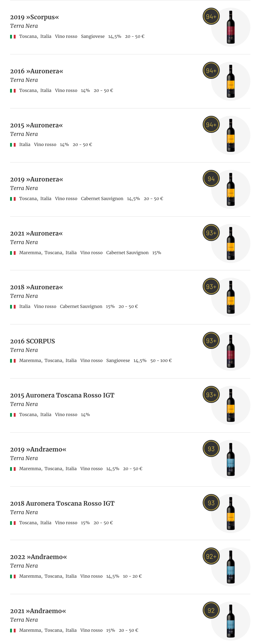The image size is (258, 644).
Task: Open the 2016 SCORPUS wine title link
Action: coord(32,341)
